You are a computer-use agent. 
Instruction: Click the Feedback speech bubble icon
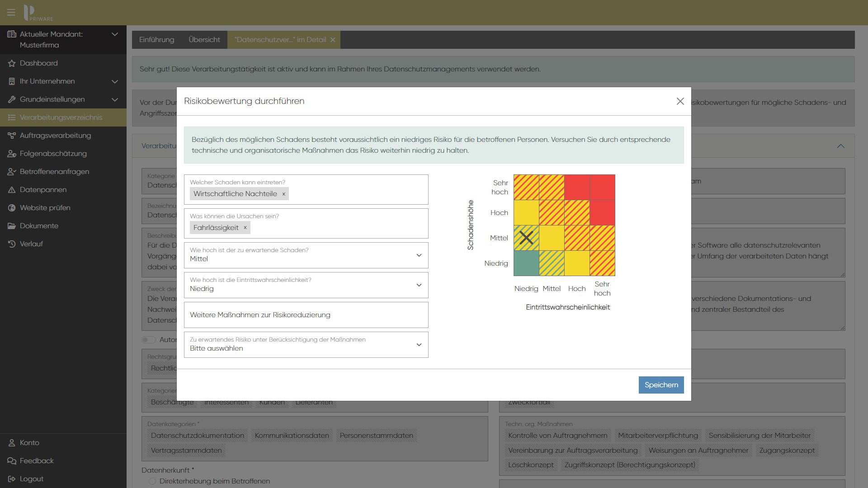coord(12,461)
